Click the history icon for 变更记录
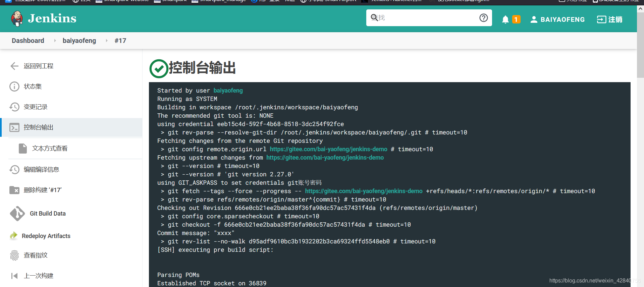This screenshot has width=644, height=287. click(x=14, y=107)
